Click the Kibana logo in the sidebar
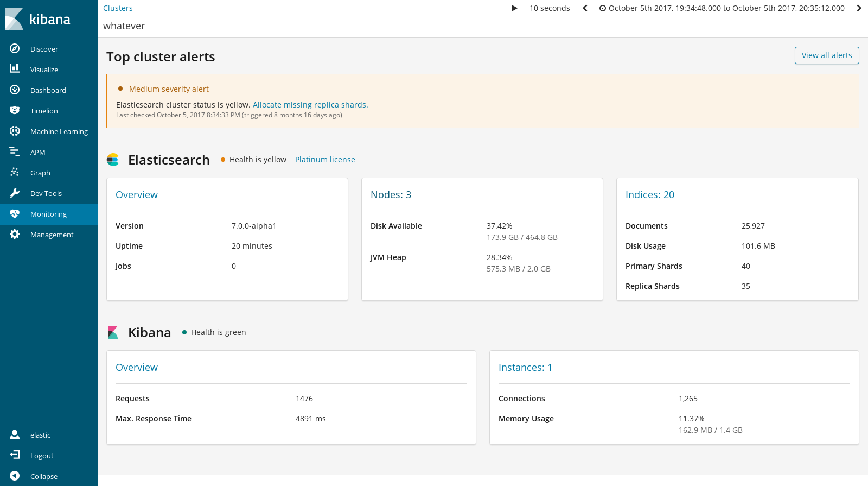 coord(38,19)
